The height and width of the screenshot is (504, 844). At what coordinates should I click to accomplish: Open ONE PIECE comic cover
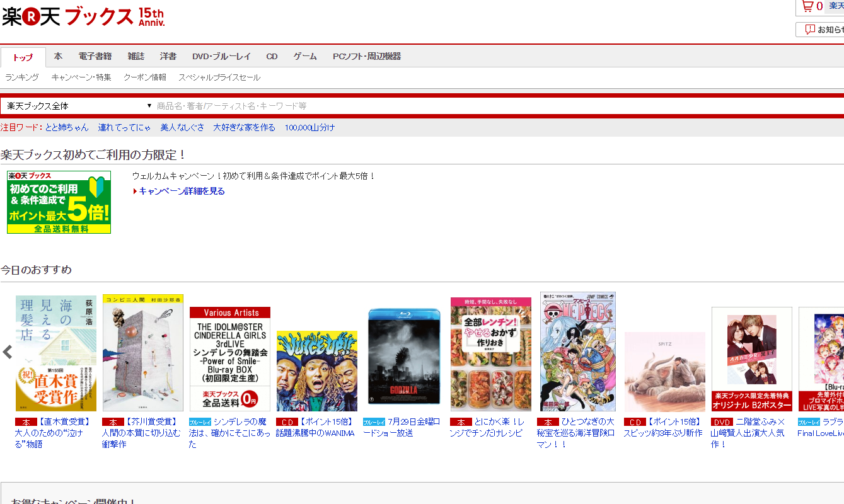578,352
